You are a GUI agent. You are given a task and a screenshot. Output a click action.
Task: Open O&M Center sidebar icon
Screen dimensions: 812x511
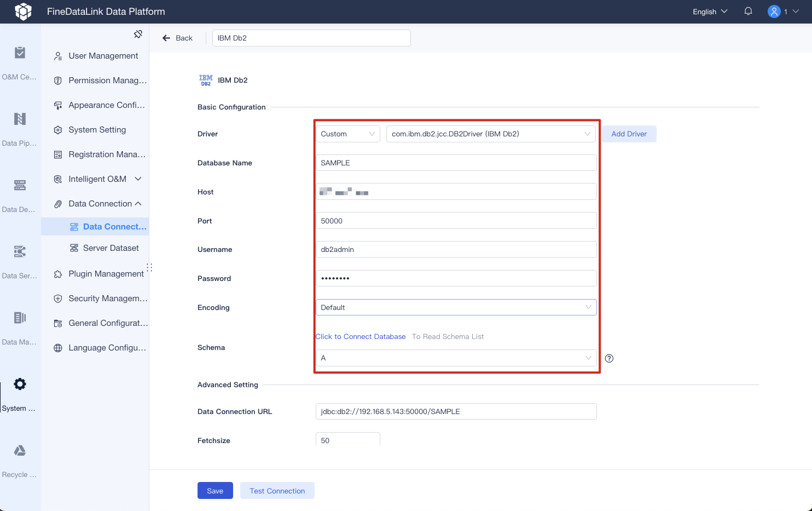pyautogui.click(x=20, y=53)
